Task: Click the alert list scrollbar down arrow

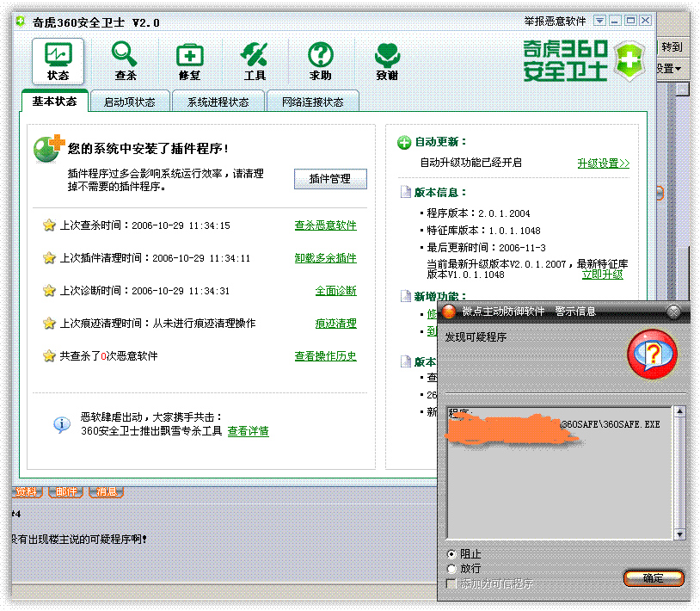Action: pyautogui.click(x=679, y=534)
